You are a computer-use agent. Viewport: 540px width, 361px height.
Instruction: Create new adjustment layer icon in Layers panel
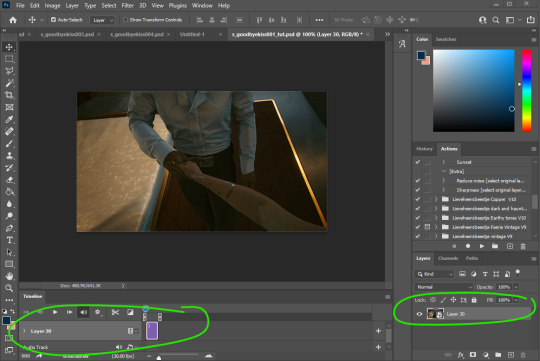click(x=486, y=355)
